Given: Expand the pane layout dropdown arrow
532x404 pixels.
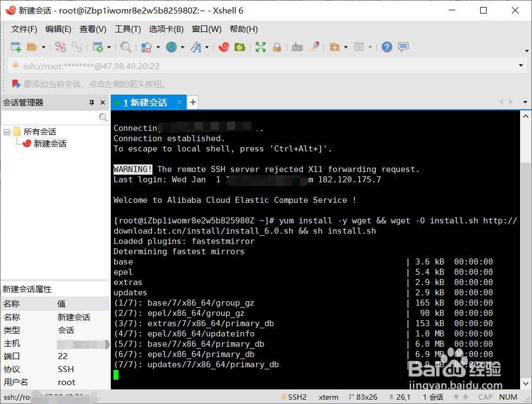Looking at the screenshot, I should pyautogui.click(x=370, y=47).
